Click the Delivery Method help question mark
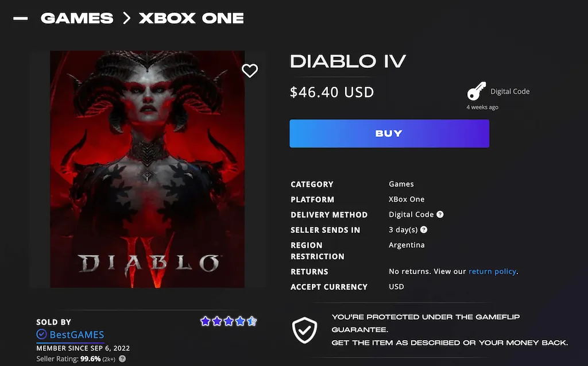Viewport: 588px width, 366px height. (x=440, y=214)
